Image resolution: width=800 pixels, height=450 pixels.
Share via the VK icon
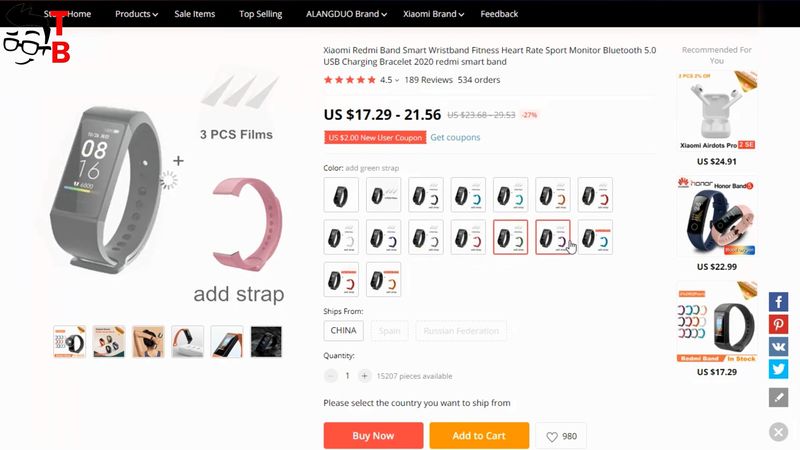click(779, 347)
